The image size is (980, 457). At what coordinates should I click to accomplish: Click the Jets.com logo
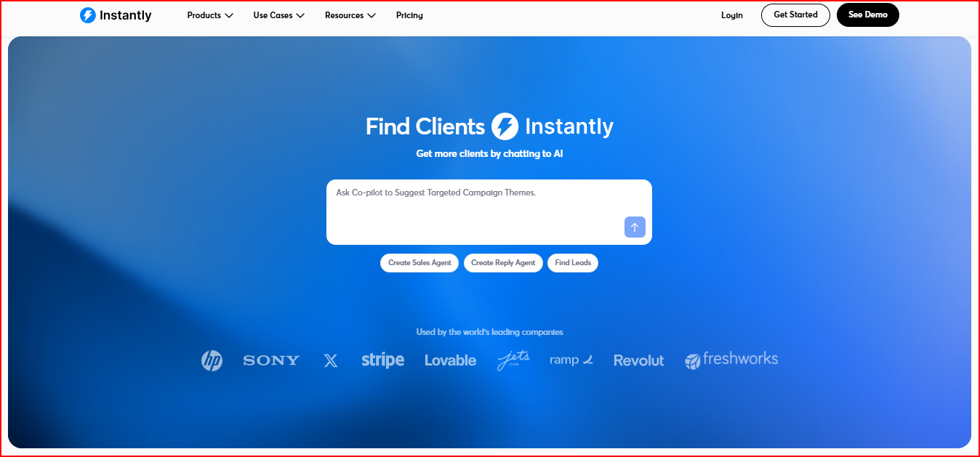click(x=513, y=360)
